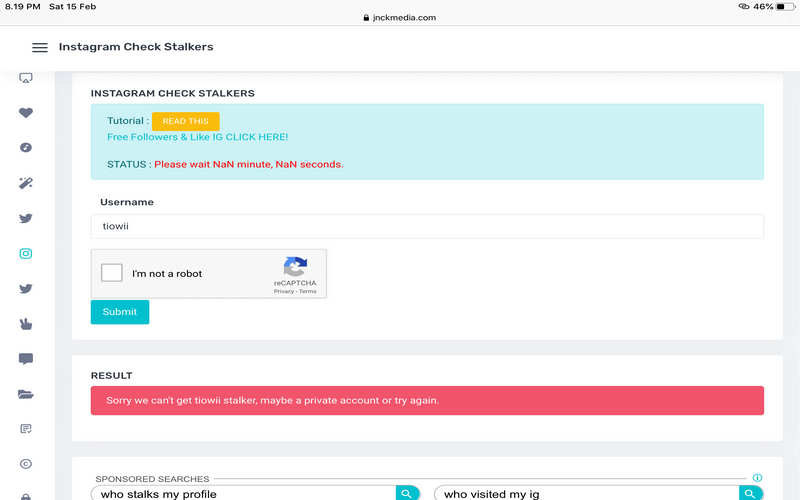Click the sponsored searches info icon

coord(757,478)
